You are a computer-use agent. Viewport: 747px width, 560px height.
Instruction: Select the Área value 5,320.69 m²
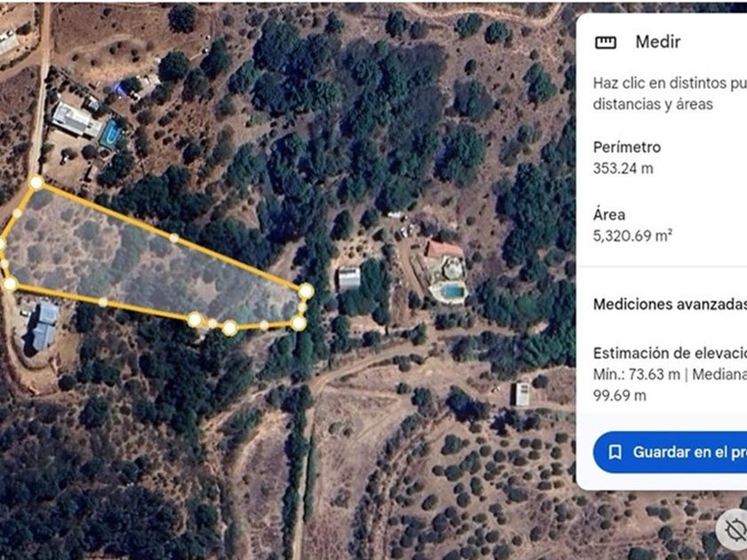pyautogui.click(x=632, y=236)
